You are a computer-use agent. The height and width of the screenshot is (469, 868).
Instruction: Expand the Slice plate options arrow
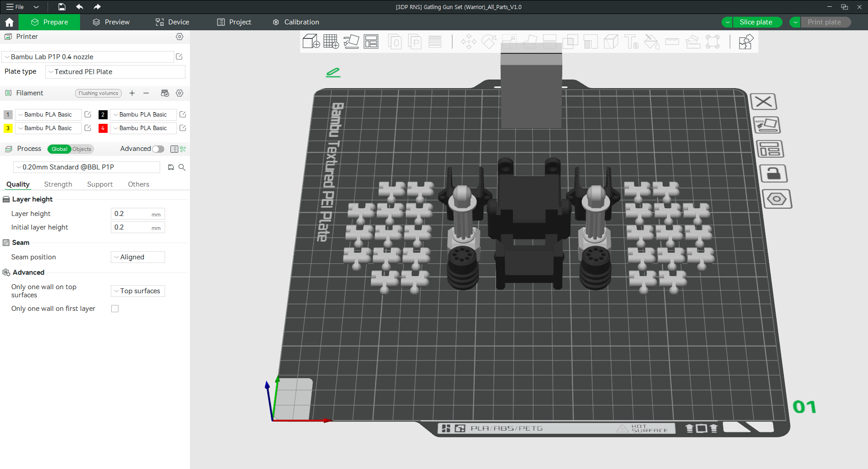tap(727, 22)
